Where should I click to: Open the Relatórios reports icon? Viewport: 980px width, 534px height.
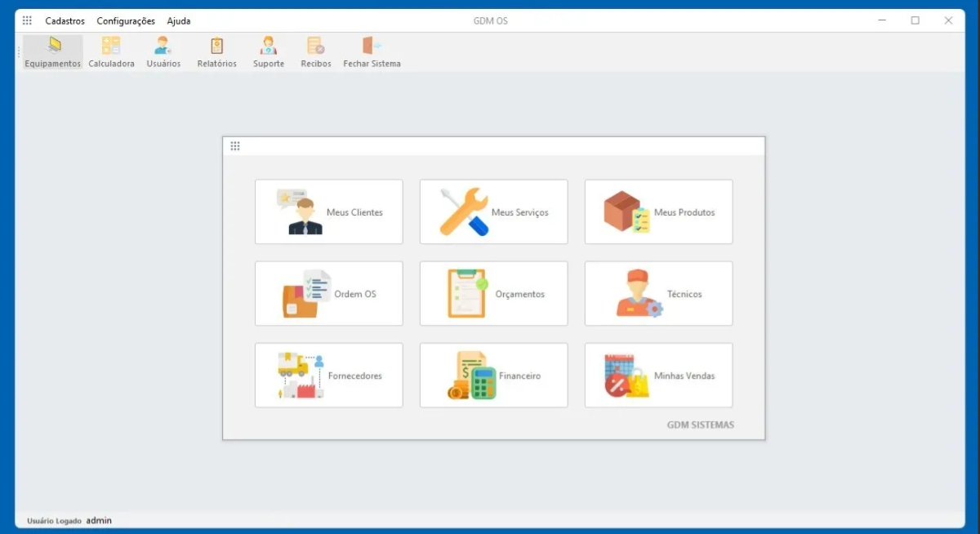tap(216, 51)
